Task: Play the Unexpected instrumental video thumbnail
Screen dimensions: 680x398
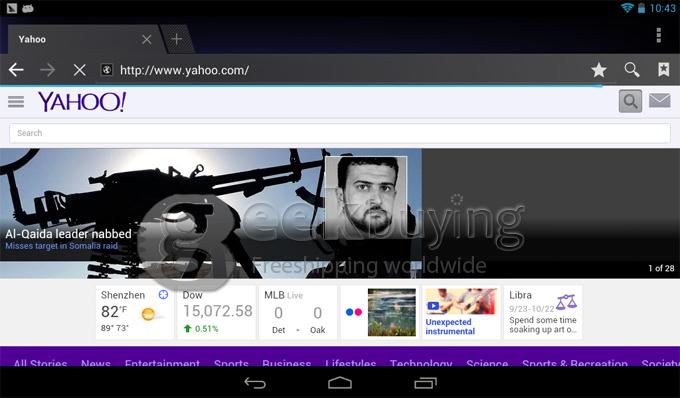Action: coord(461,302)
